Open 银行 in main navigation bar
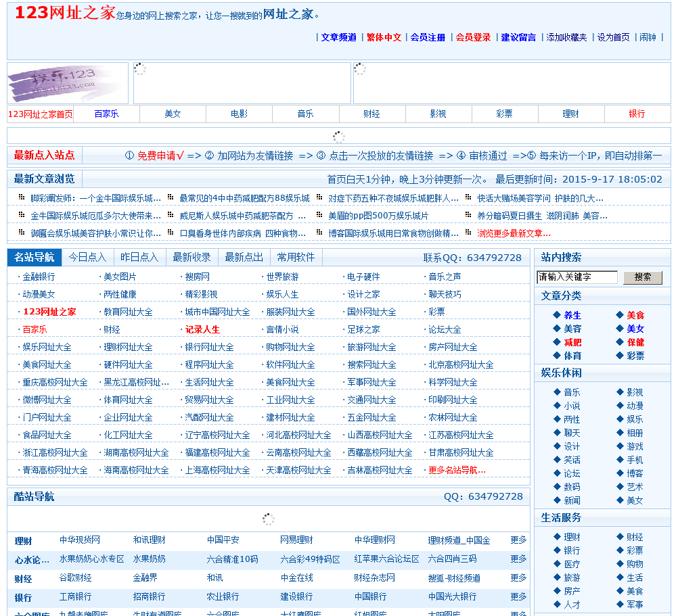 pos(637,114)
